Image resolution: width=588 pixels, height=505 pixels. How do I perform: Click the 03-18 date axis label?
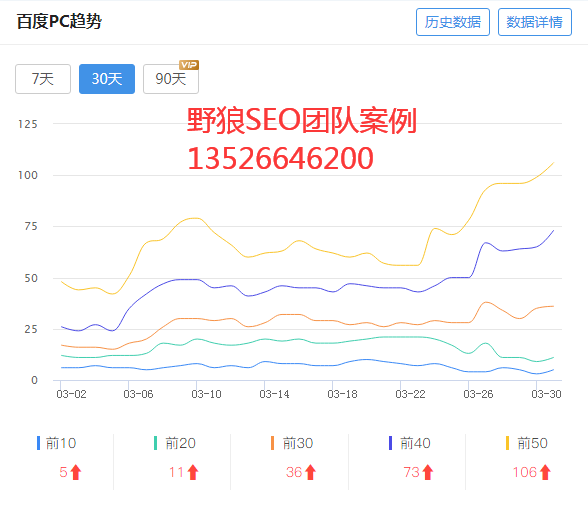coord(342,394)
